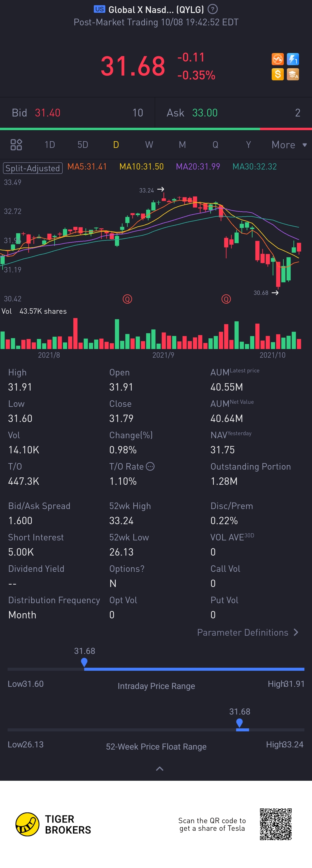The height and width of the screenshot is (868, 312).
Task: Tap the orange stacked-layers icon
Action: [x=293, y=74]
